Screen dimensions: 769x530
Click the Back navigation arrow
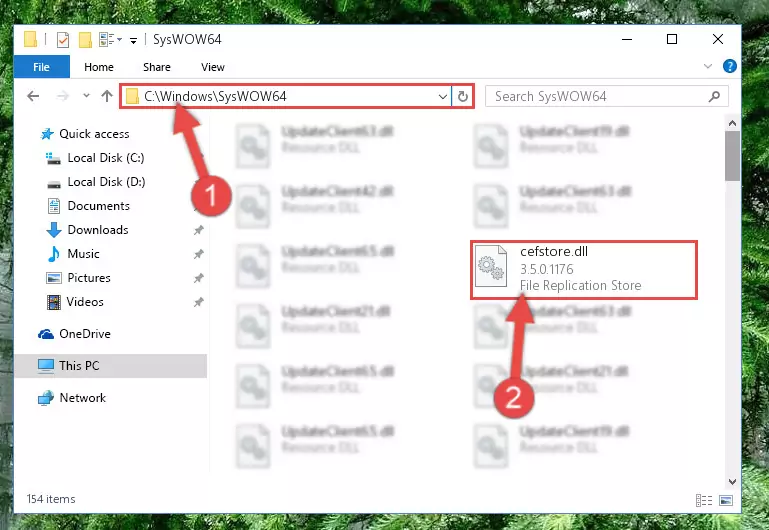click(33, 96)
